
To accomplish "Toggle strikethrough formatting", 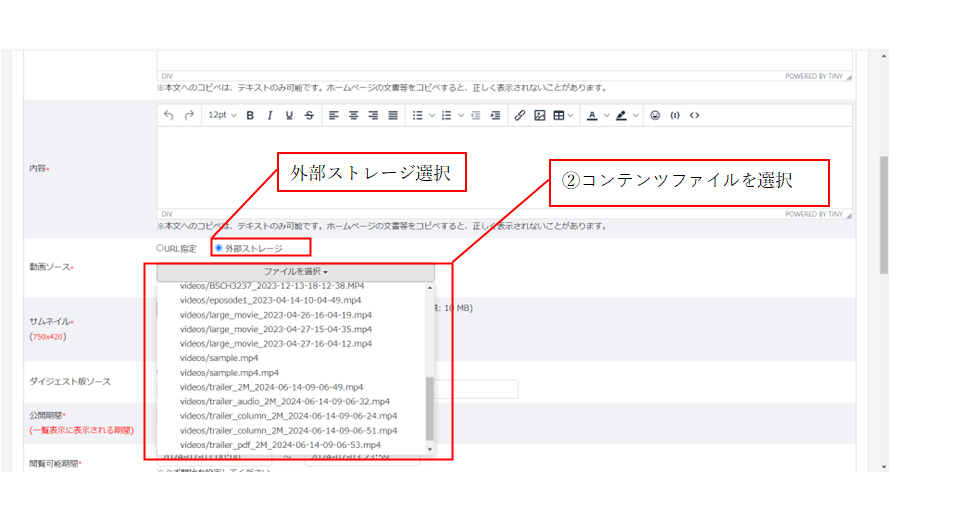I will click(x=309, y=116).
